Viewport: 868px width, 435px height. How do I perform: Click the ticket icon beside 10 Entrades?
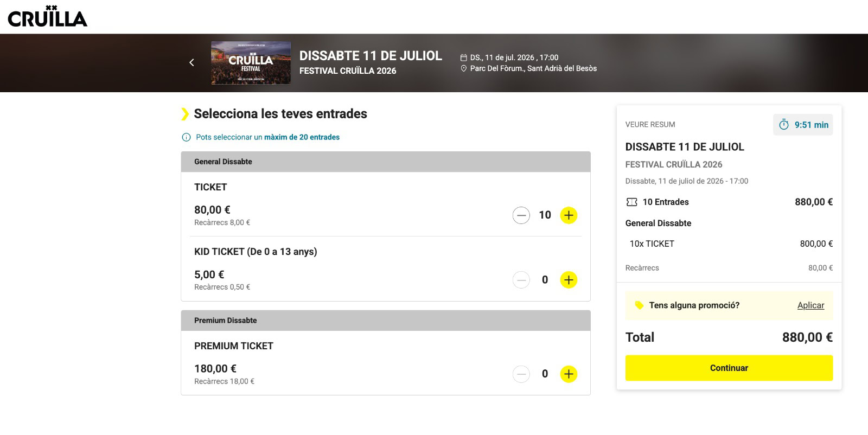(632, 202)
